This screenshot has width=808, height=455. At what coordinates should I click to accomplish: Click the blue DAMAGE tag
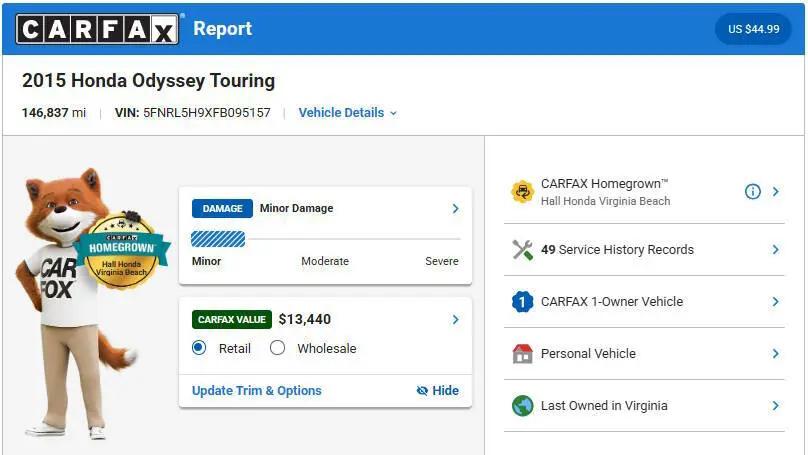click(222, 208)
